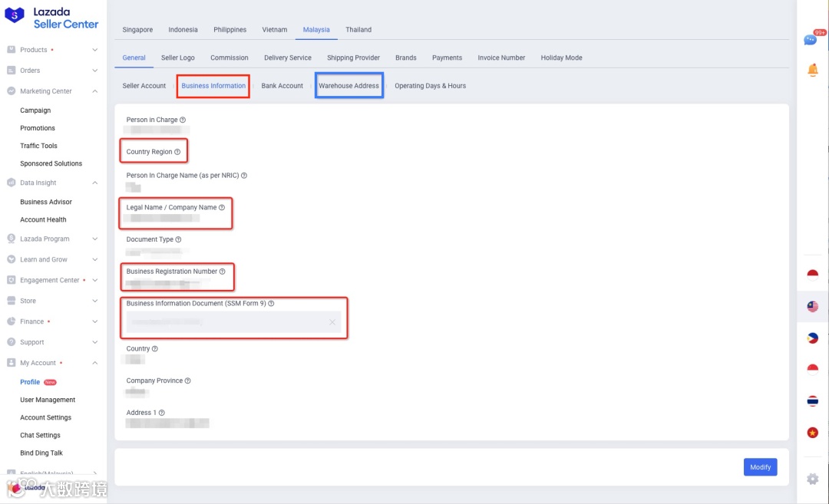Viewport: 829px width, 504px height.
Task: Click the Marketing Center sidebar icon
Action: click(11, 91)
